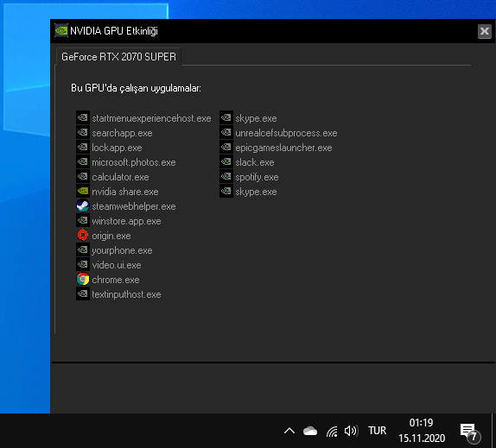496x448 pixels.
Task: Open the volume speaker tray icon
Action: coord(351,431)
